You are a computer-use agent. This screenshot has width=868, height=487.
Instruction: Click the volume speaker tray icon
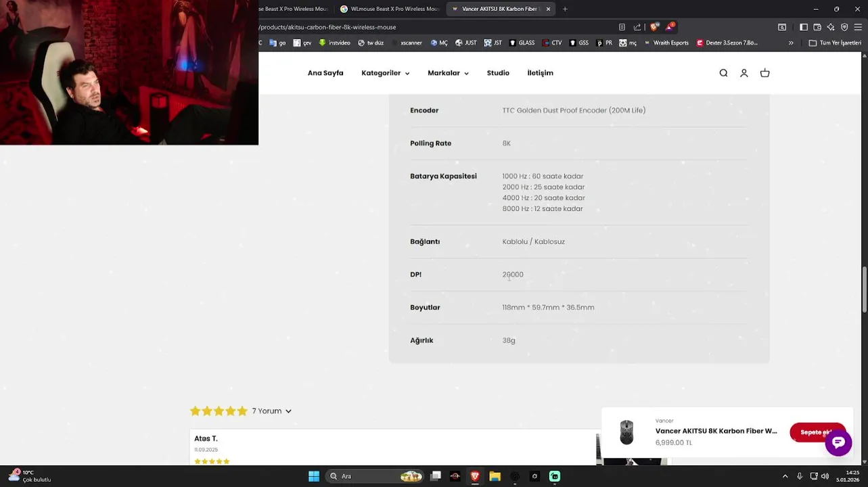coord(825,476)
